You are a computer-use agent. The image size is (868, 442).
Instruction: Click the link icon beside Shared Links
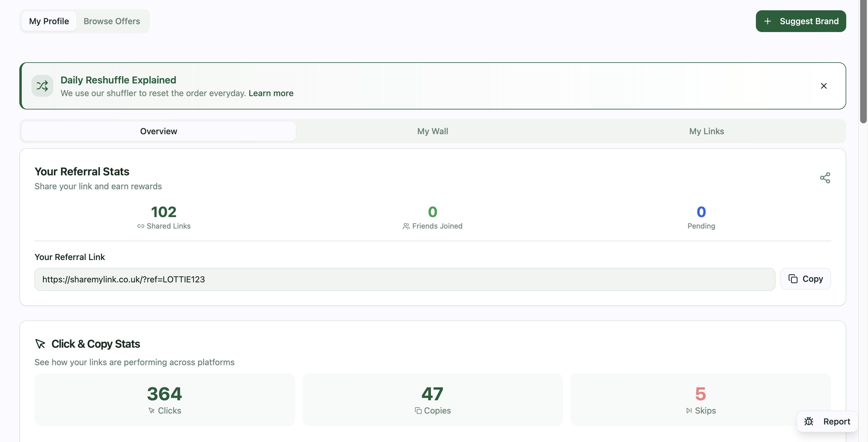coord(141,226)
